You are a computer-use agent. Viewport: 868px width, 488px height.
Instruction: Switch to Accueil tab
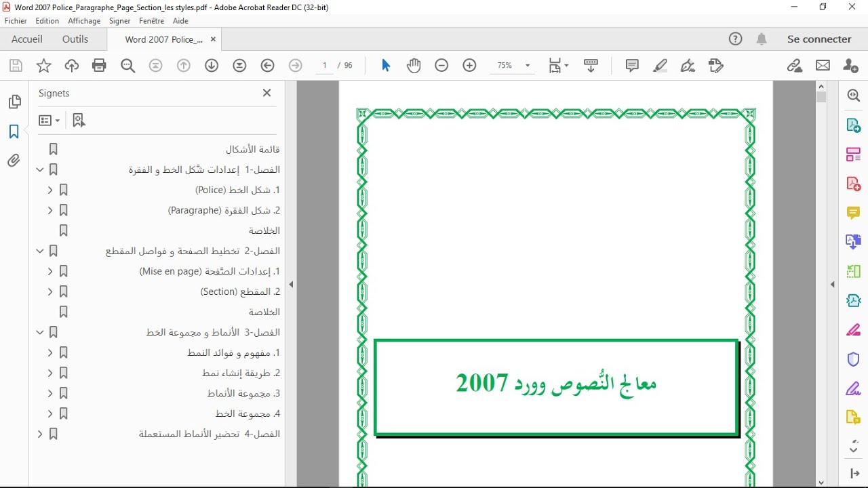pyautogui.click(x=27, y=39)
